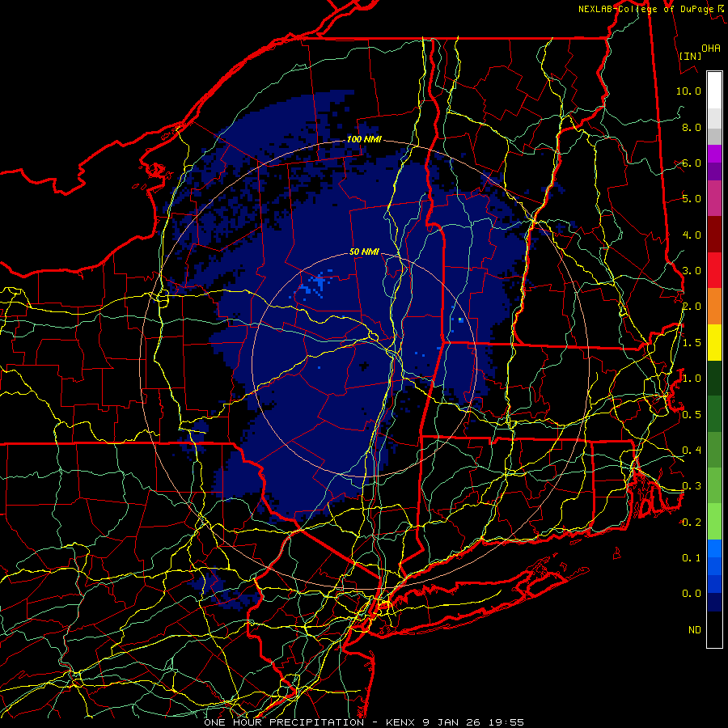Pick the magenta swatch just above 6.0
The height and width of the screenshot is (728, 728).
pos(714,154)
